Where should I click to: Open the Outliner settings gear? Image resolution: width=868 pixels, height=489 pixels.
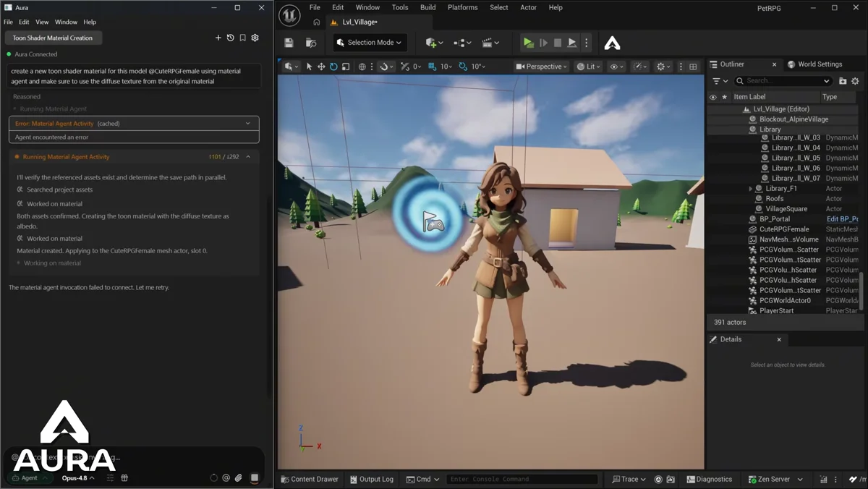click(855, 81)
